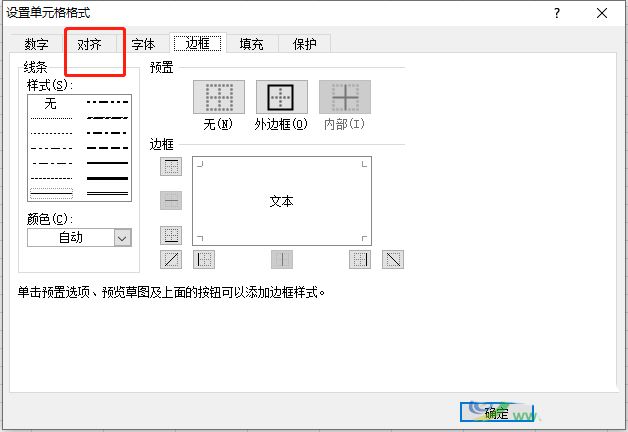Select the 边框 tab

(x=198, y=43)
